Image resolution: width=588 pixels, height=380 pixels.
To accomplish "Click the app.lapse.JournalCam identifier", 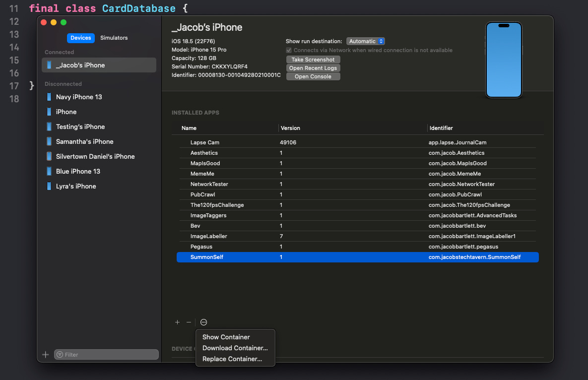I will (x=457, y=142).
